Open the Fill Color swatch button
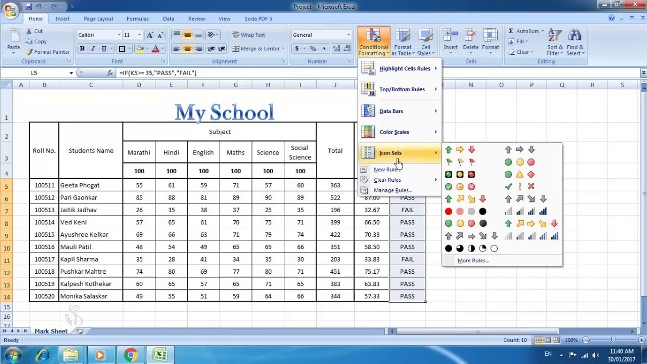This screenshot has height=364, width=647. click(x=140, y=49)
